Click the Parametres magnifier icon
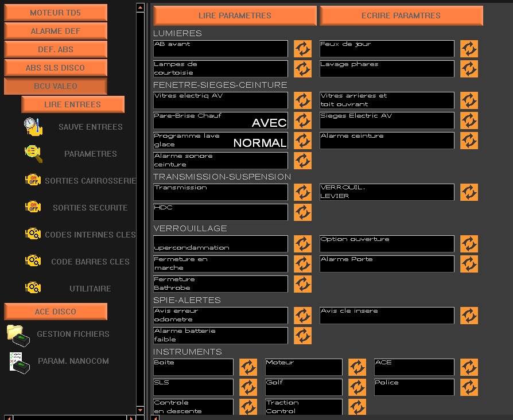The width and height of the screenshot is (513, 420). 33,154
